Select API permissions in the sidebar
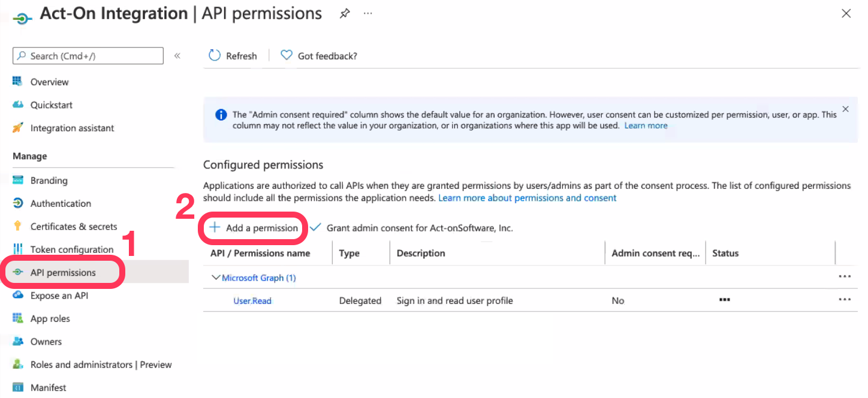The image size is (868, 398). (63, 272)
